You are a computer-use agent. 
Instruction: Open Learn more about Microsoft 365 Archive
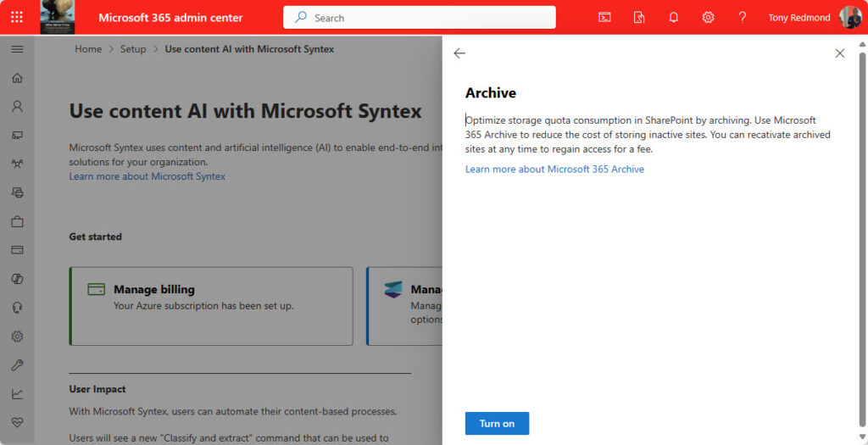pos(554,170)
